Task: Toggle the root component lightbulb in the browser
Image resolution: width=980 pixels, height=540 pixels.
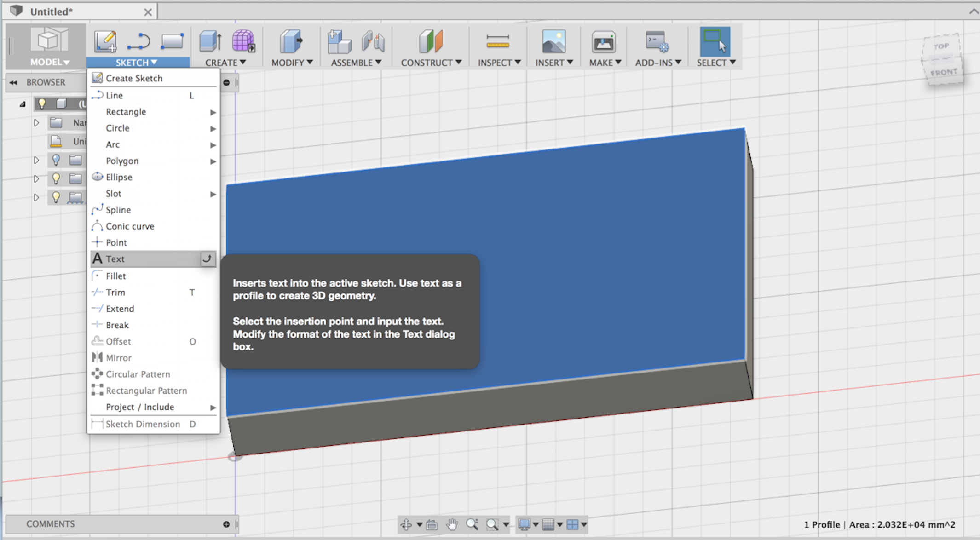Action: coord(42,103)
